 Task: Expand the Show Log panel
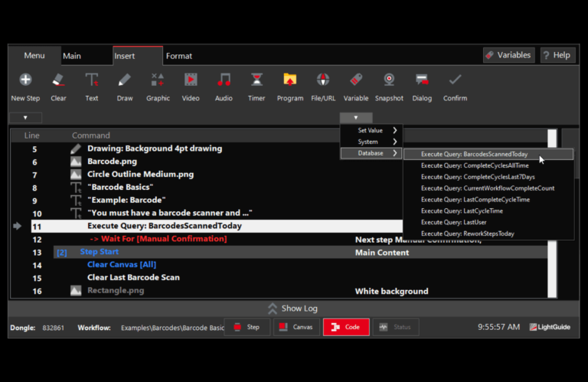[293, 309]
